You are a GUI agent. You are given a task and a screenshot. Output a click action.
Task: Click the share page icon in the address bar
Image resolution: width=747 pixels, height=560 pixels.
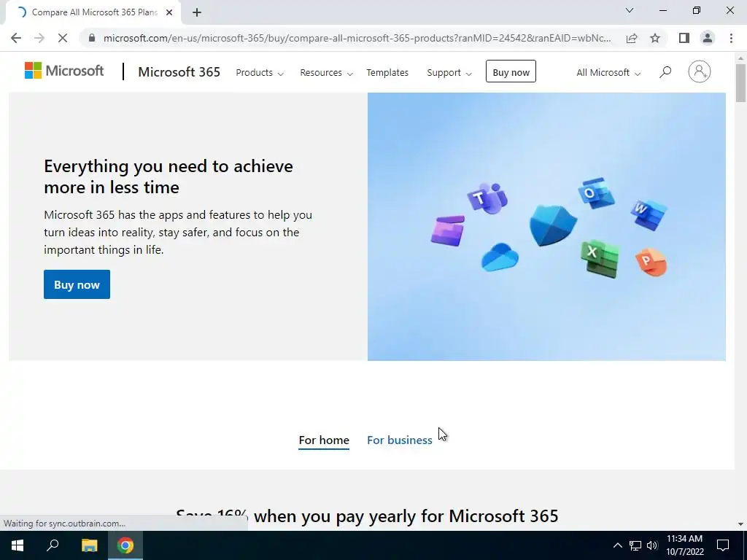632,38
